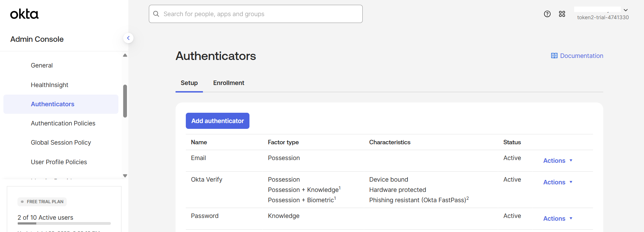Click the Okta logo

point(24,14)
